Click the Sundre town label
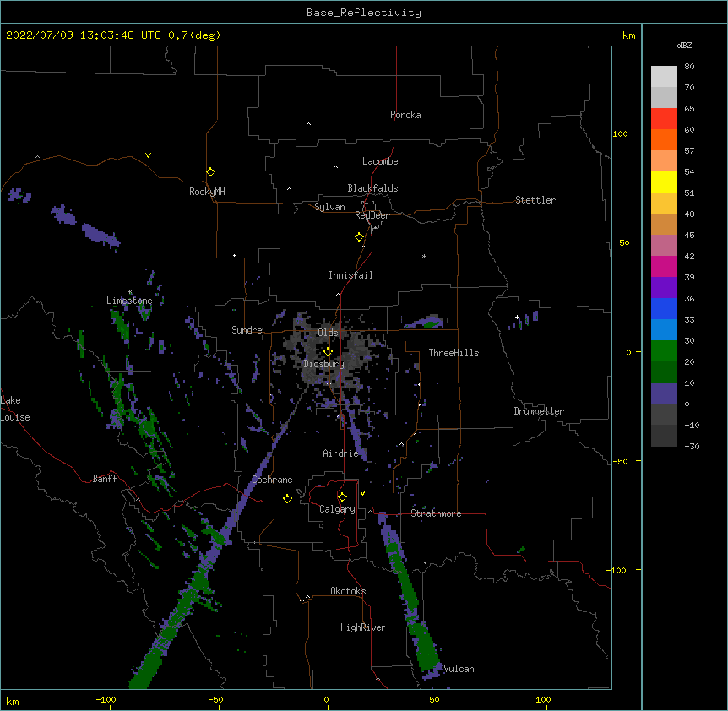Screen dimensions: 728x711 247,330
